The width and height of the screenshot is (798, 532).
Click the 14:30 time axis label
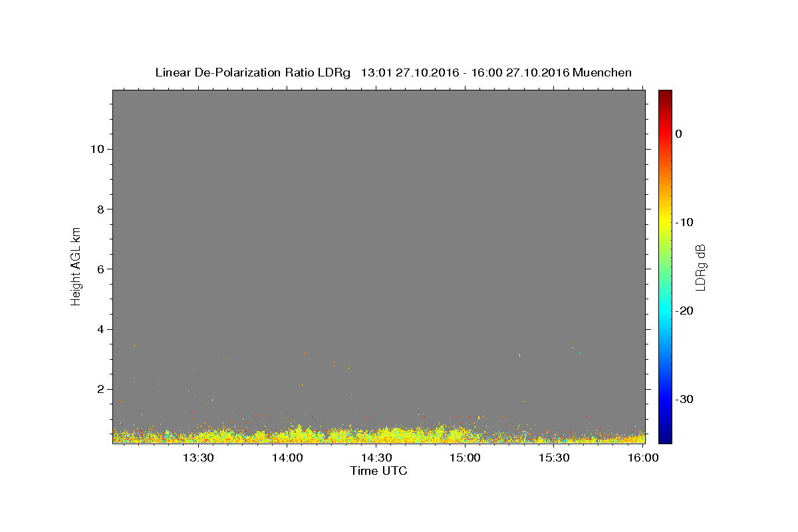(x=376, y=458)
